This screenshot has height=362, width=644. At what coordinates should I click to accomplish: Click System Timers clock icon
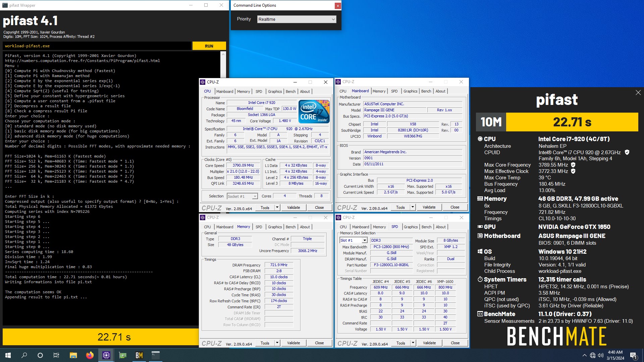480,279
